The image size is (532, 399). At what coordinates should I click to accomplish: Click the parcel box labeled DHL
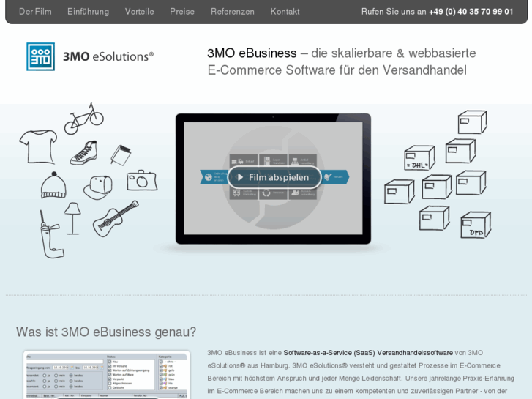point(420,157)
